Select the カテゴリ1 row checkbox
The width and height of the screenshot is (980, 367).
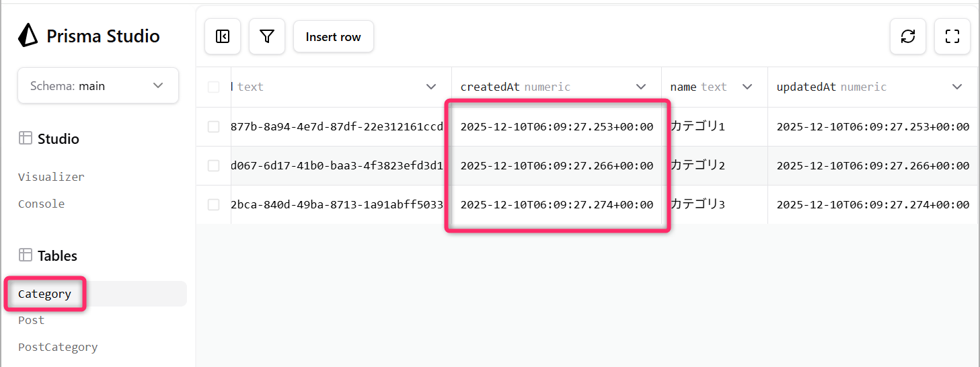tap(214, 127)
